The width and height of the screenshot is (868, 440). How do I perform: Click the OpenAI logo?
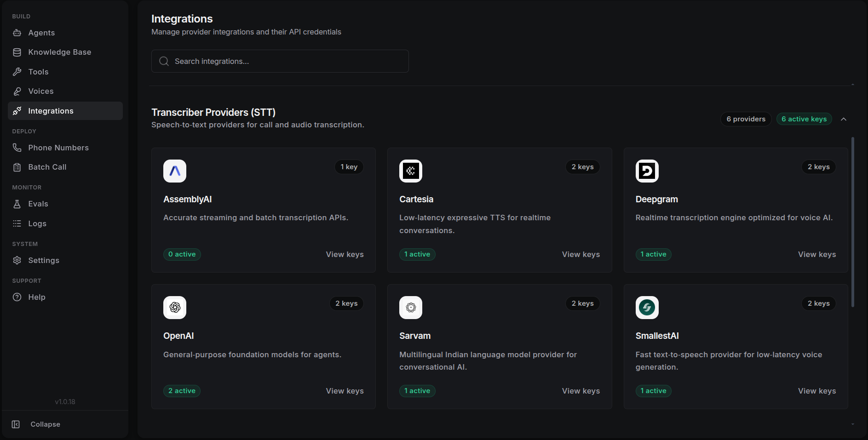tap(175, 308)
